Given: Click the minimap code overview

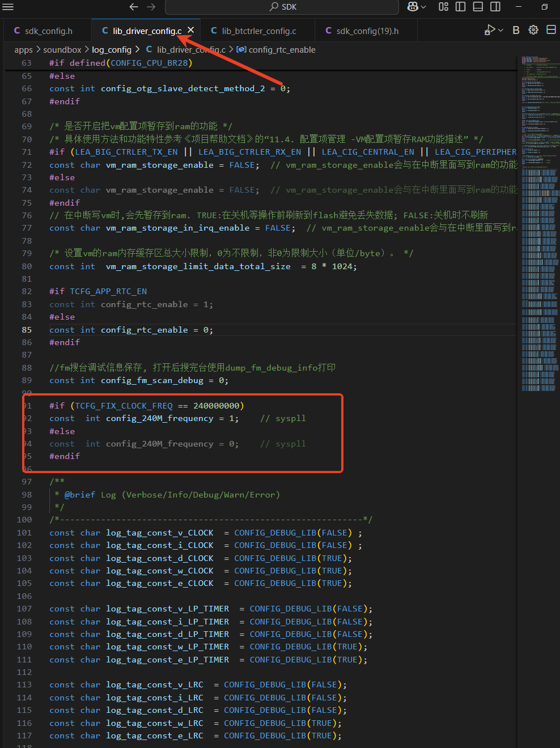Looking at the screenshot, I should click(x=540, y=224).
